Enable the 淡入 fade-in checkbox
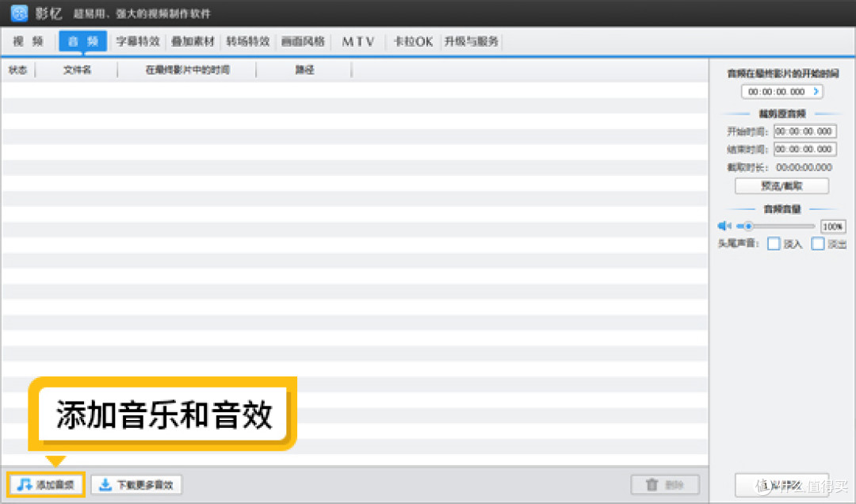The width and height of the screenshot is (856, 504). 774,243
